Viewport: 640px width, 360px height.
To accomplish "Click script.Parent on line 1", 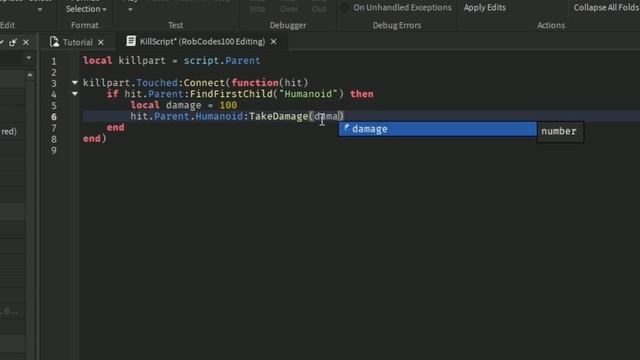I will (222, 60).
